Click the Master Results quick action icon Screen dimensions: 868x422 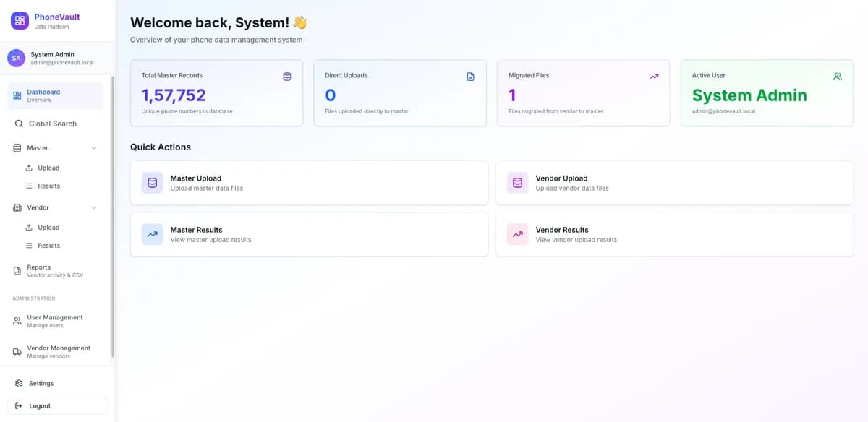(x=153, y=234)
